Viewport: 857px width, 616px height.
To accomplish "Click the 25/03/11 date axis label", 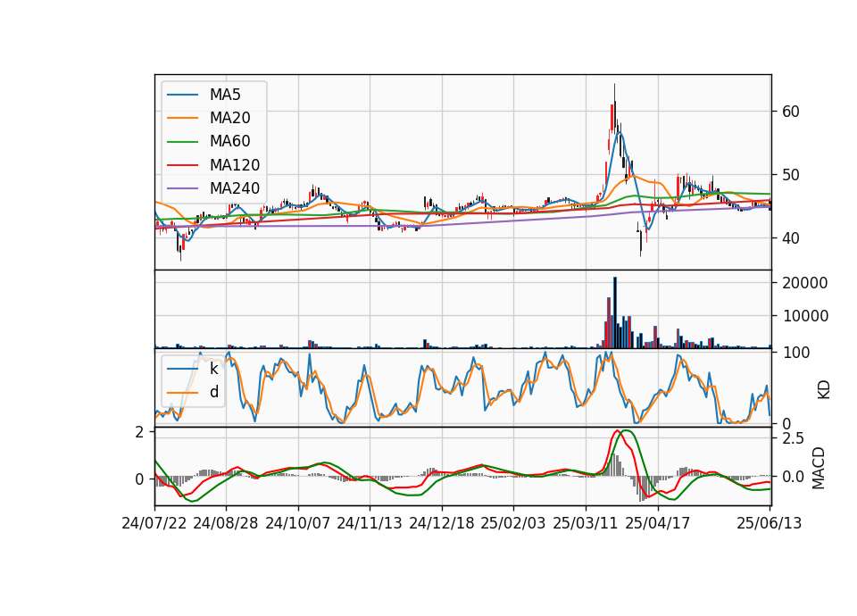I will [586, 523].
